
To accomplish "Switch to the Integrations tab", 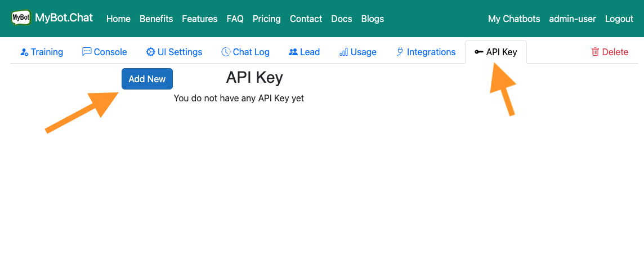I will (x=426, y=52).
